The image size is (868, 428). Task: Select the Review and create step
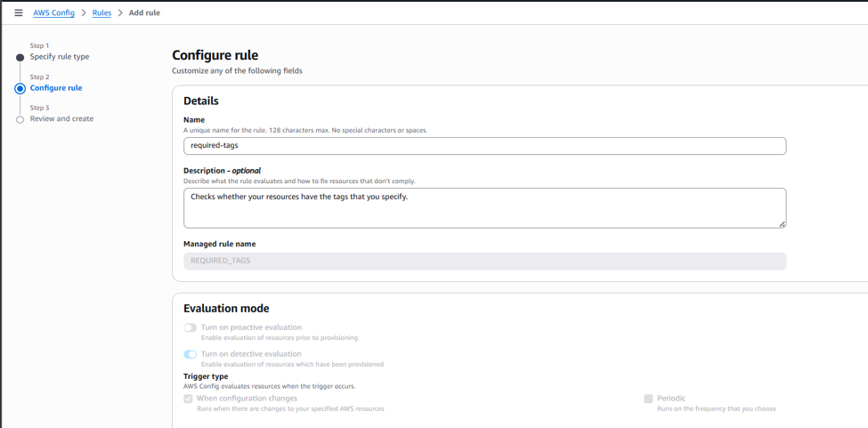tap(61, 118)
